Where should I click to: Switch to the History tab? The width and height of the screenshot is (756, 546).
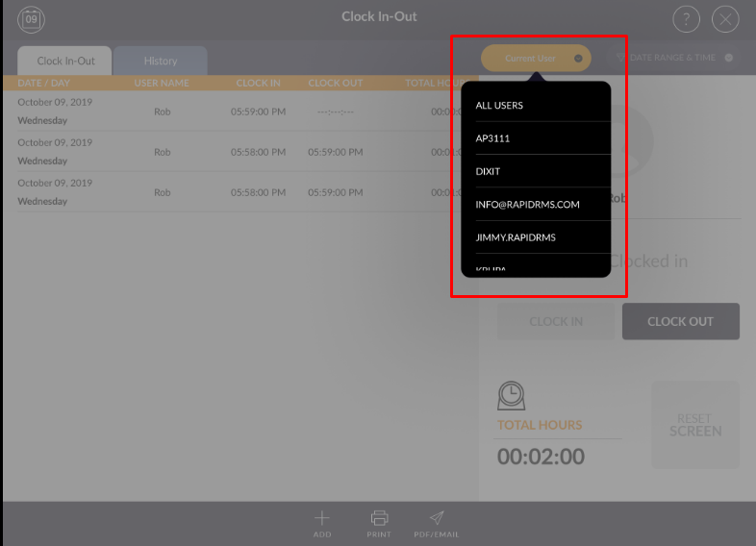point(161,62)
